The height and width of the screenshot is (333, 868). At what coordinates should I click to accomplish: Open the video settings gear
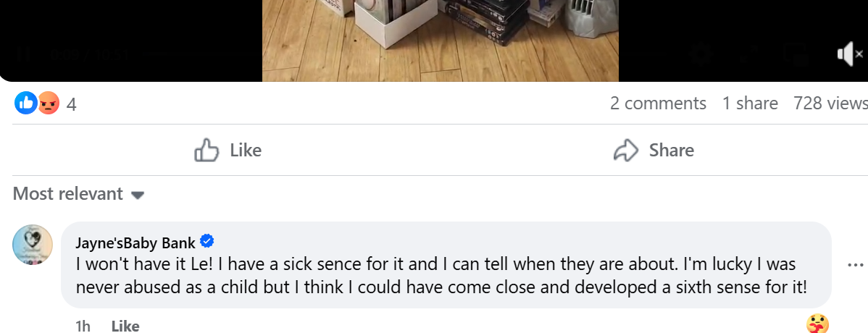tap(699, 54)
